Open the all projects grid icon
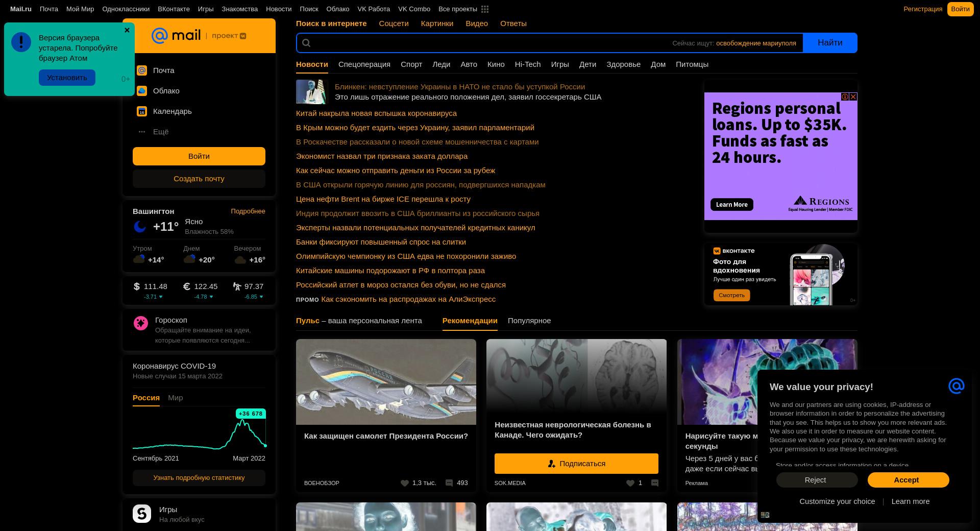This screenshot has height=531, width=980. point(485,9)
